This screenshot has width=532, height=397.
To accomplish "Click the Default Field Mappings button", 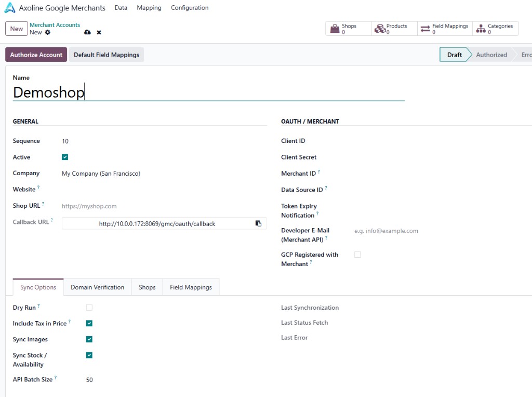I will coord(107,55).
